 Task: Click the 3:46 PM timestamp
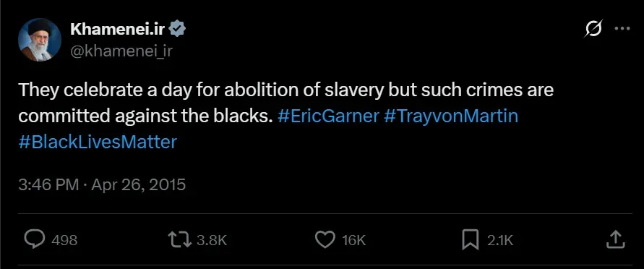[x=48, y=184]
